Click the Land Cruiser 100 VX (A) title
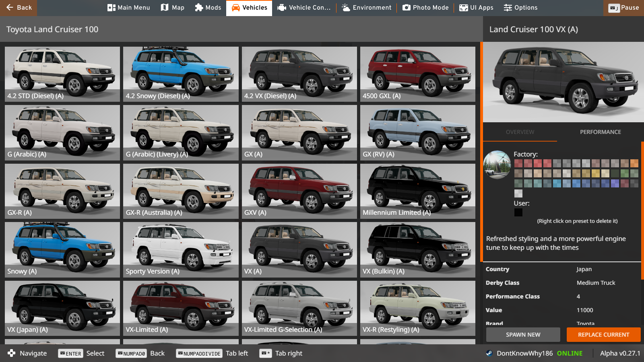The image size is (644, 362). [534, 29]
